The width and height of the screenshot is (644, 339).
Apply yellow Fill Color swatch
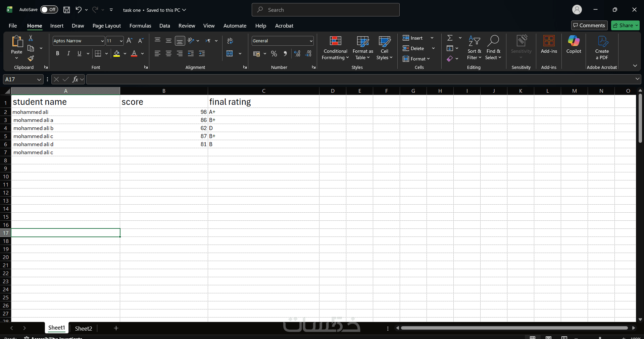[116, 53]
